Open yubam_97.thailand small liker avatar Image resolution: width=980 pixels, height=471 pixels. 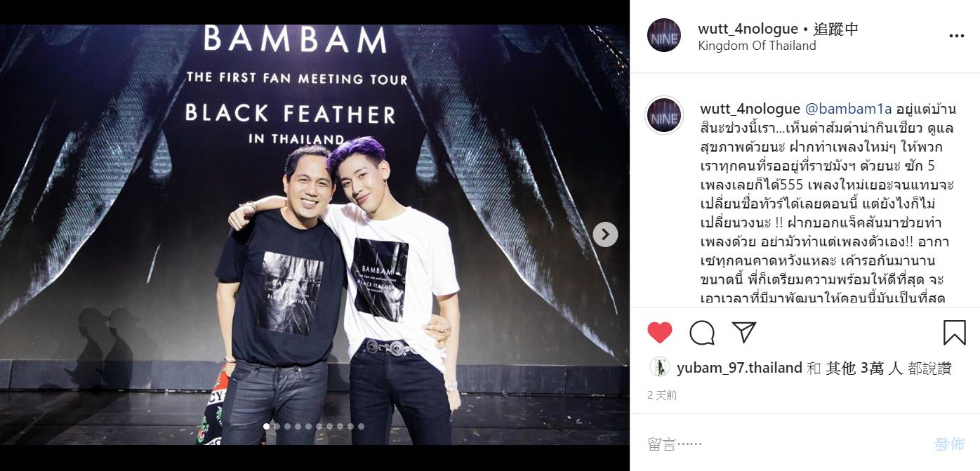click(659, 367)
